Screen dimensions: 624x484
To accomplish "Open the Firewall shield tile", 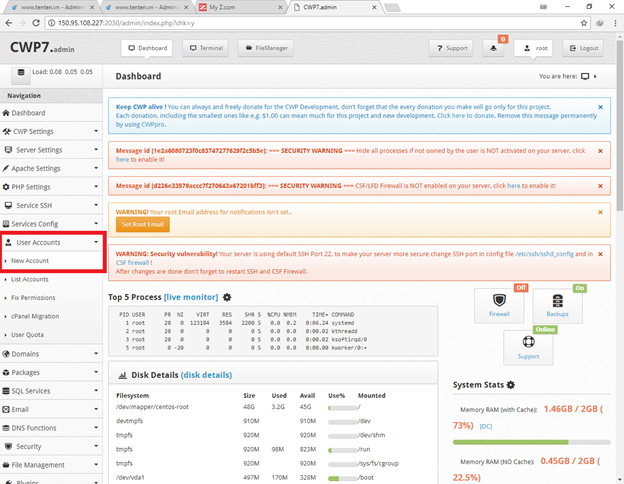I will pos(499,305).
